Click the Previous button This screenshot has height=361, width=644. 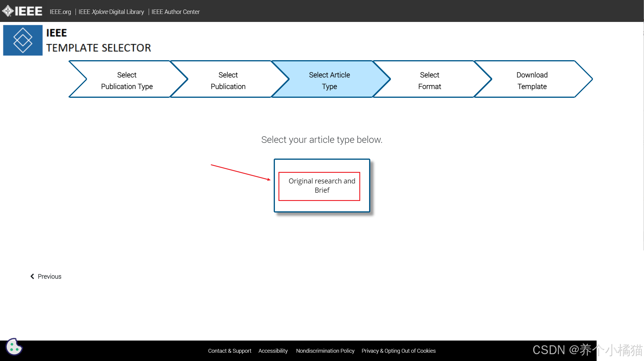(49, 277)
